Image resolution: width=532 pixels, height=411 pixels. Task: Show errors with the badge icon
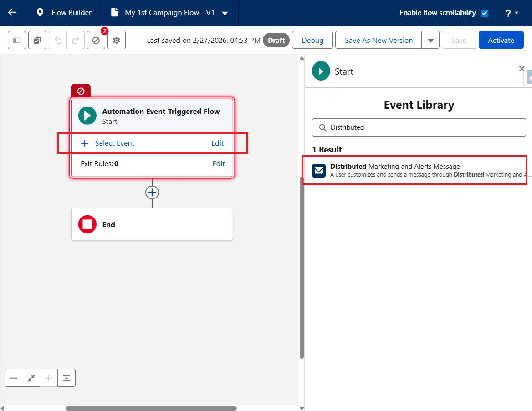coord(96,41)
